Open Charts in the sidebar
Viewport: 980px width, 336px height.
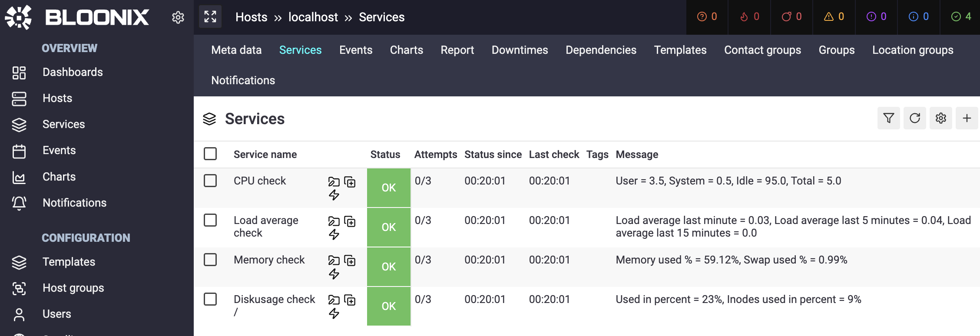pyautogui.click(x=59, y=177)
